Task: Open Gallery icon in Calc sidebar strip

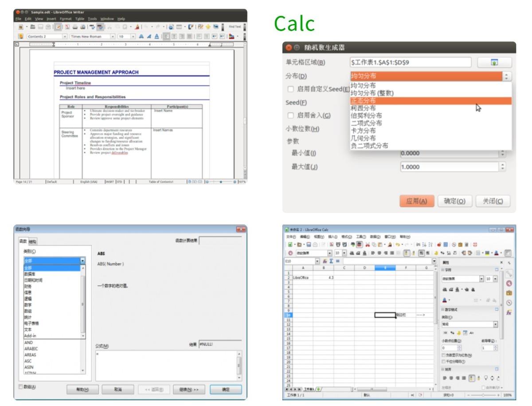Action: point(509,293)
